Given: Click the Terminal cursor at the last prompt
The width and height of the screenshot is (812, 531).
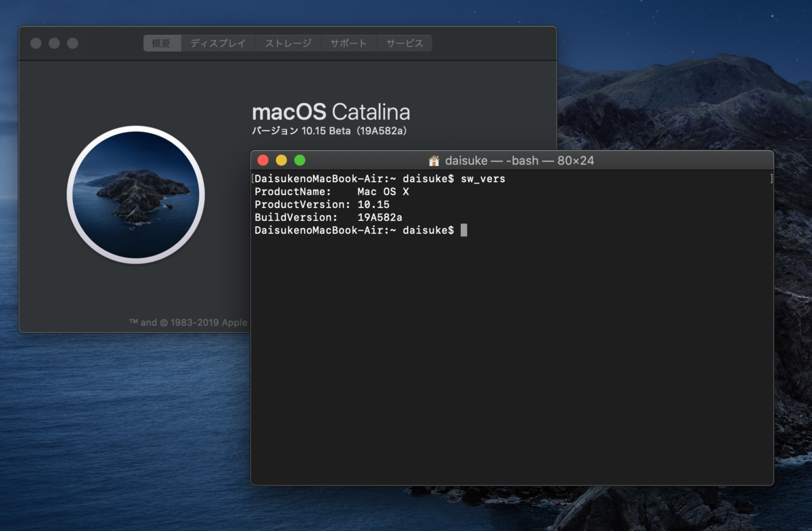Looking at the screenshot, I should 464,230.
